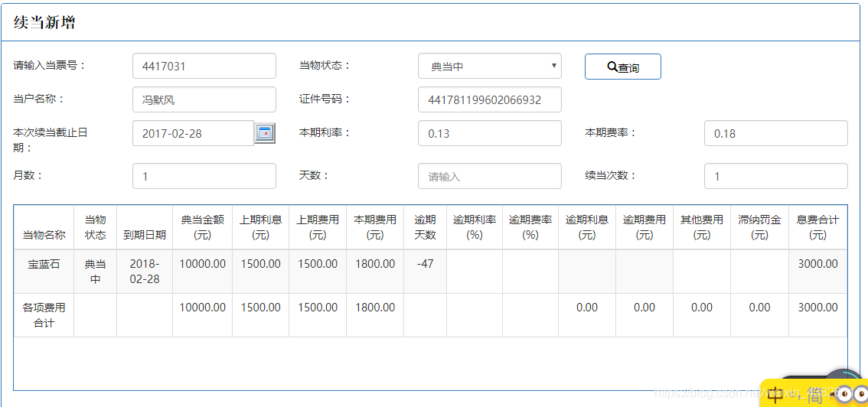Click the 逾期费用(元) column header
Viewport: 868px width, 407px height.
644,227
